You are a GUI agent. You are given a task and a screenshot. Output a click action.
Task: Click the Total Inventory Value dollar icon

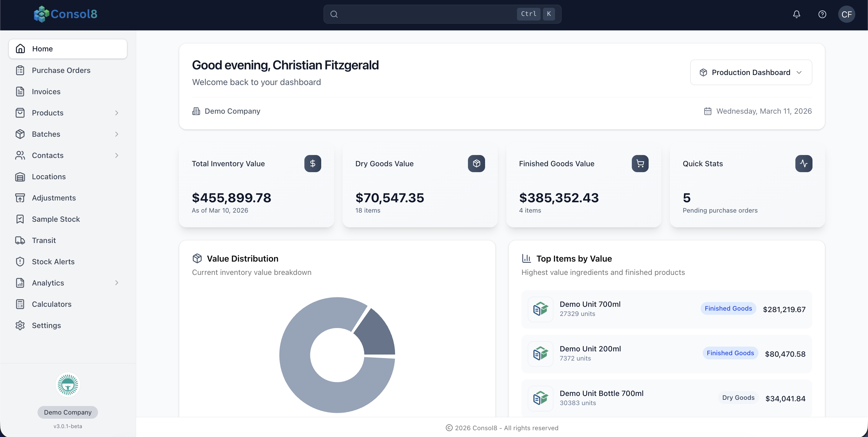pos(312,163)
